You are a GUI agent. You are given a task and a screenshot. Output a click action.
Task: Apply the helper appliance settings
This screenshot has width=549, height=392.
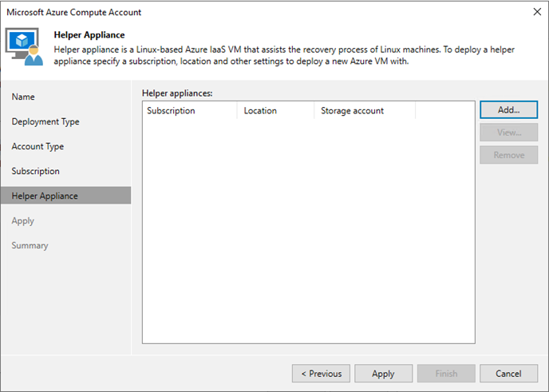pyautogui.click(x=383, y=374)
